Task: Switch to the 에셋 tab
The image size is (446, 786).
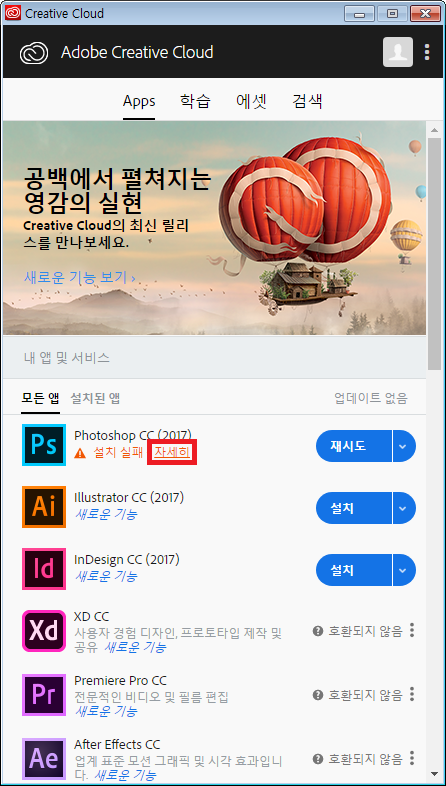Action: (x=251, y=102)
